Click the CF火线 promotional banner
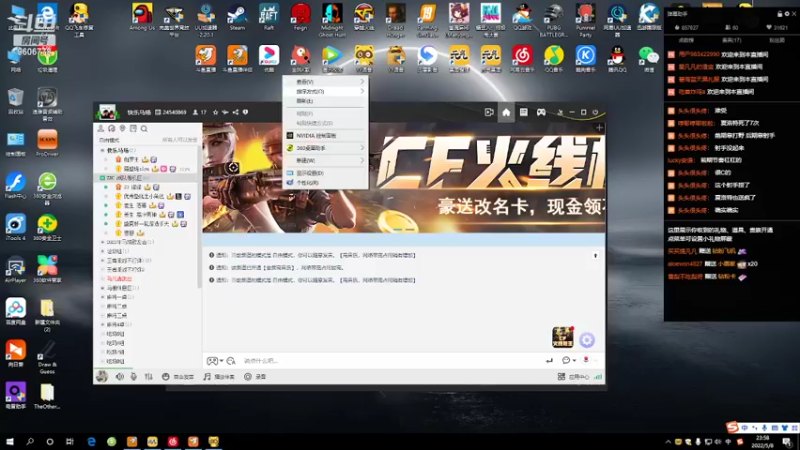 click(404, 178)
